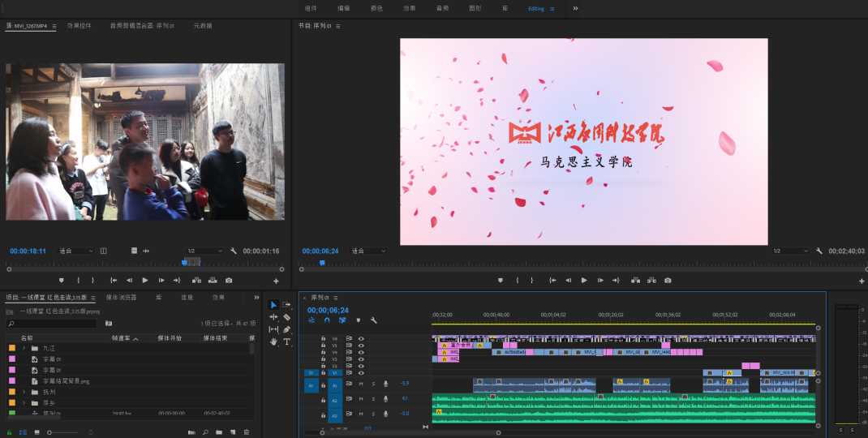Viewport: 868px width, 438px height.
Task: Select the Hand tool
Action: pos(273,341)
